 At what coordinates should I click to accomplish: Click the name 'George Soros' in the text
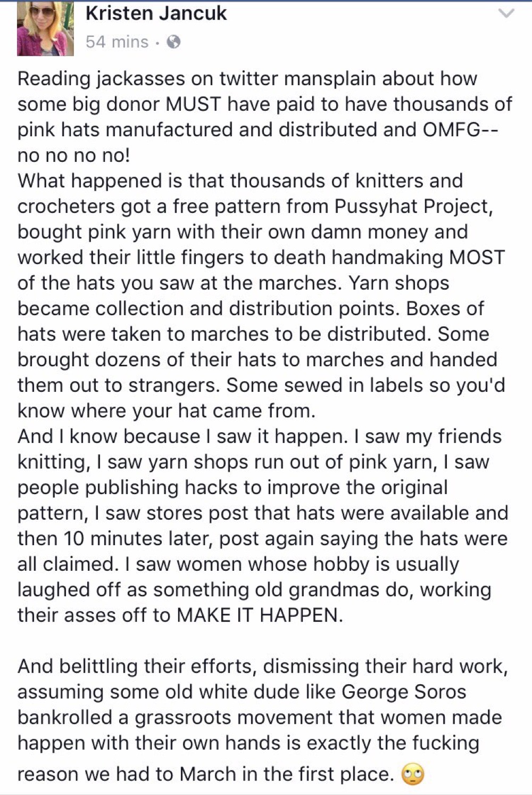pyautogui.click(x=404, y=692)
